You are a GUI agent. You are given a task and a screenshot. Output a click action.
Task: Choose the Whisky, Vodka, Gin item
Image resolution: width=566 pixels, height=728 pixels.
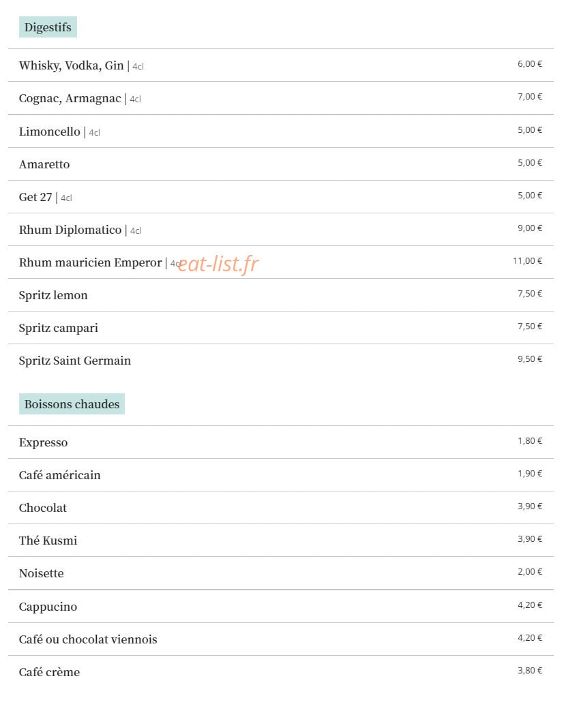(x=281, y=65)
